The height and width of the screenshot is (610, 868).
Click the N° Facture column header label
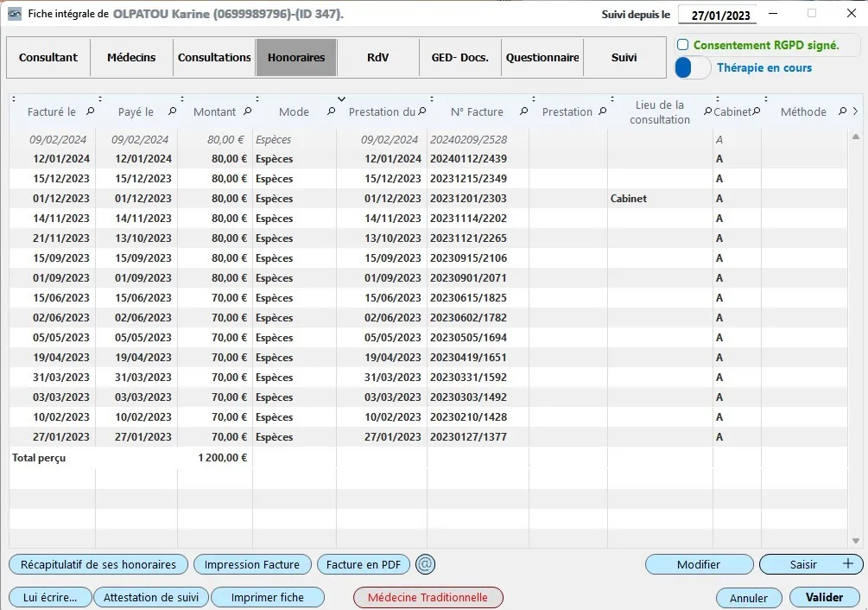click(477, 111)
